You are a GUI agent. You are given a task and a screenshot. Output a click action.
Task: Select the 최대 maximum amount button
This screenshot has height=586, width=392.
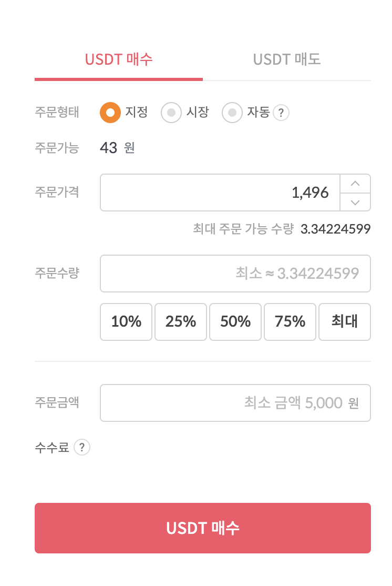pyautogui.click(x=344, y=322)
